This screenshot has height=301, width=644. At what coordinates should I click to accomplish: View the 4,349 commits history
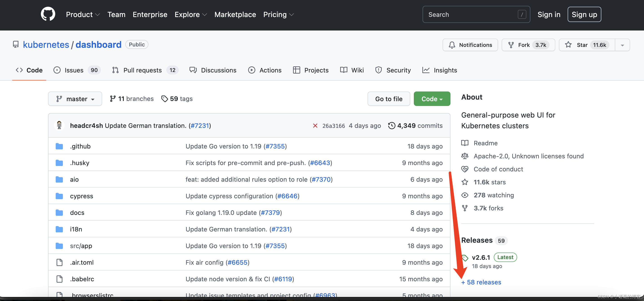[415, 126]
